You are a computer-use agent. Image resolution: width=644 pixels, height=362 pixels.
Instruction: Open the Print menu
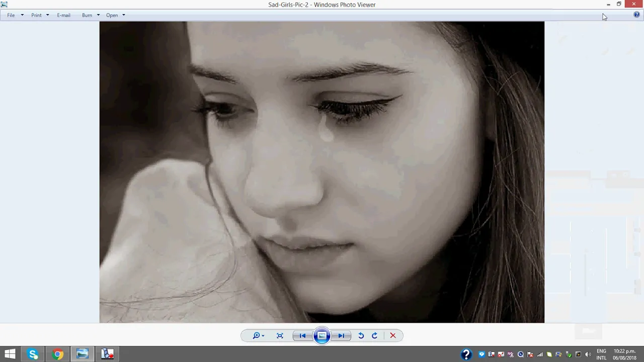point(36,15)
